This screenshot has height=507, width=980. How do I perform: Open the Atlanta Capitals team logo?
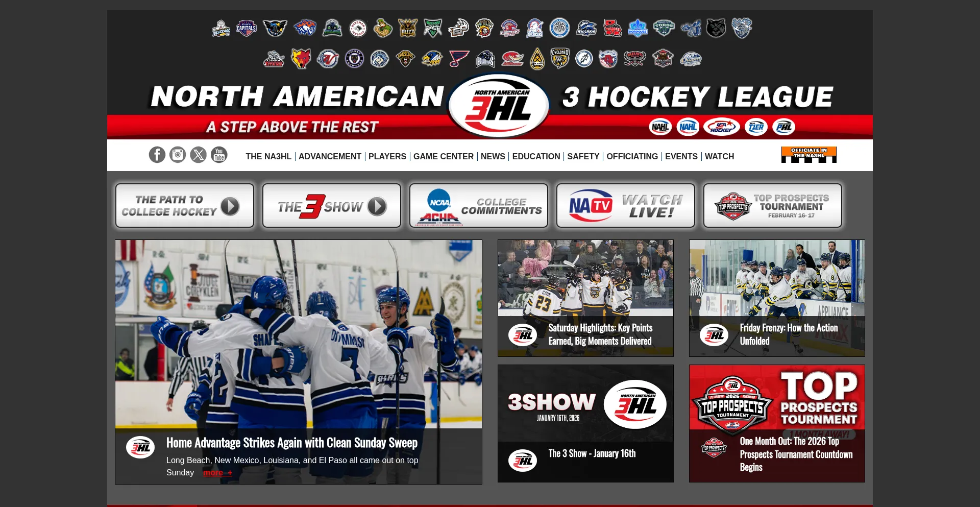246,28
